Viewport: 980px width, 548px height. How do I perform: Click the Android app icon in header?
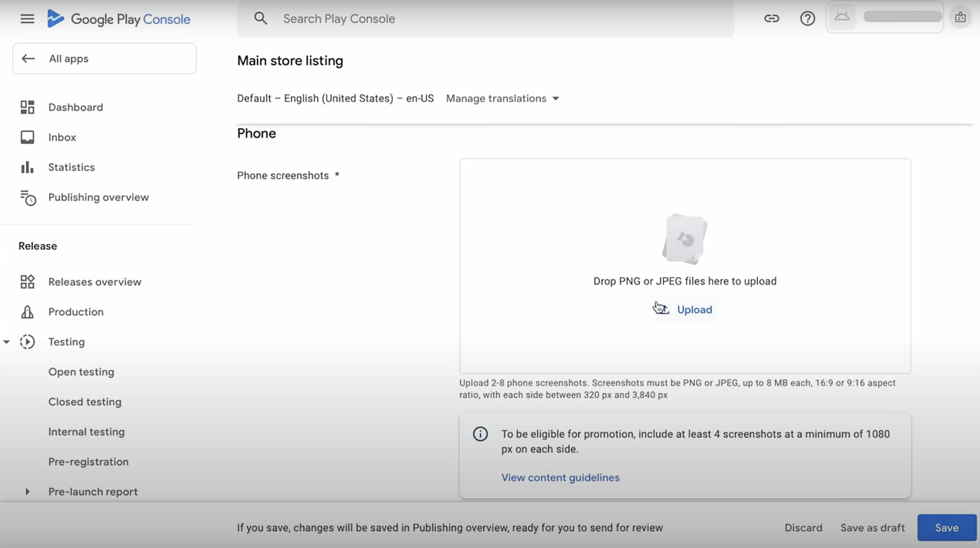tap(842, 17)
